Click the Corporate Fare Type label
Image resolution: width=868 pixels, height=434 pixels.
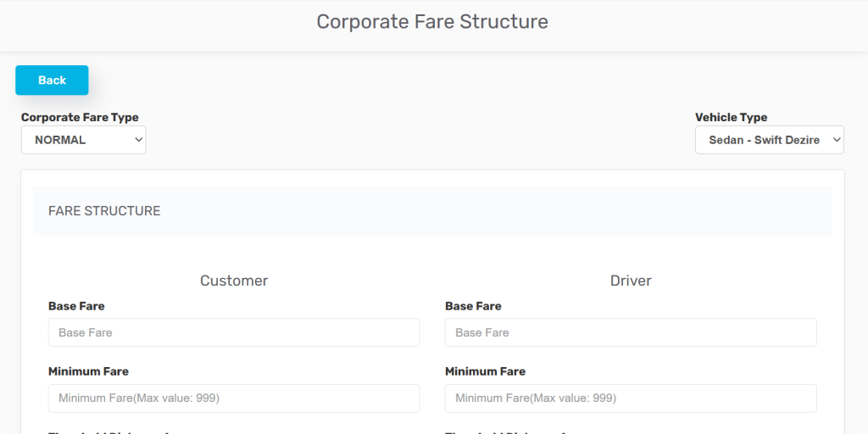click(x=80, y=118)
